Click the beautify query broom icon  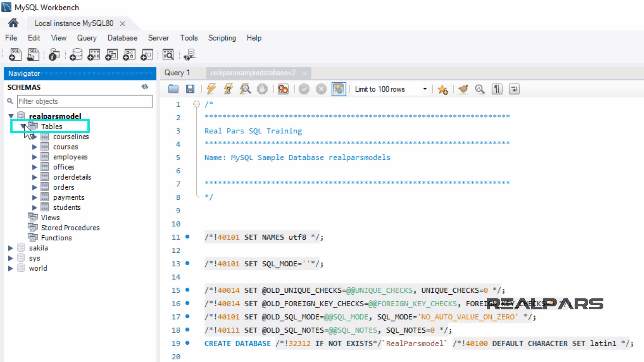[463, 89]
